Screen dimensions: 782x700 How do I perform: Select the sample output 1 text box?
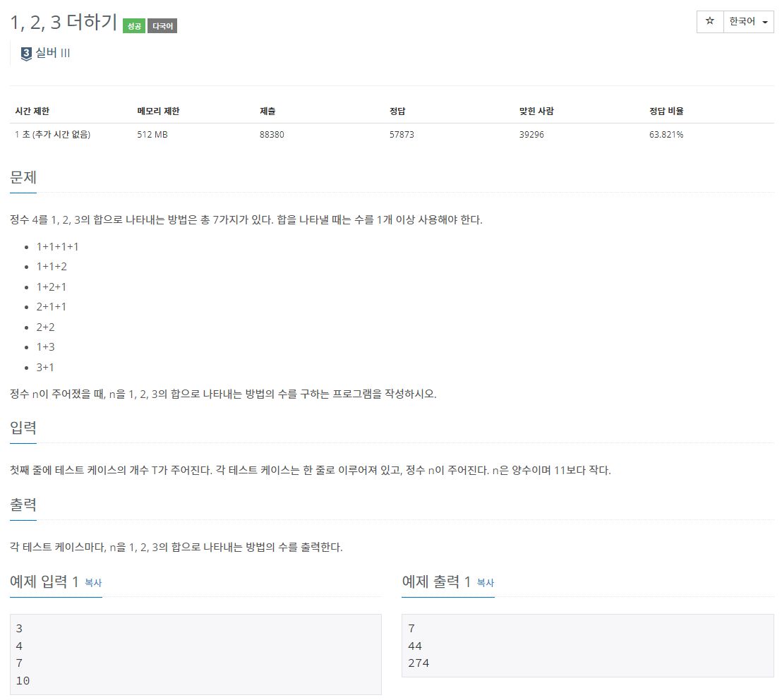(587, 646)
